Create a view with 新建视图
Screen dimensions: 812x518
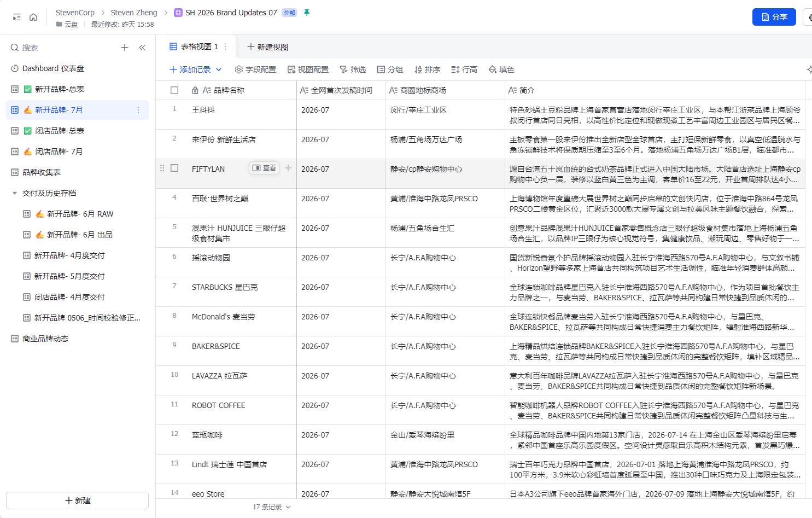(x=268, y=47)
